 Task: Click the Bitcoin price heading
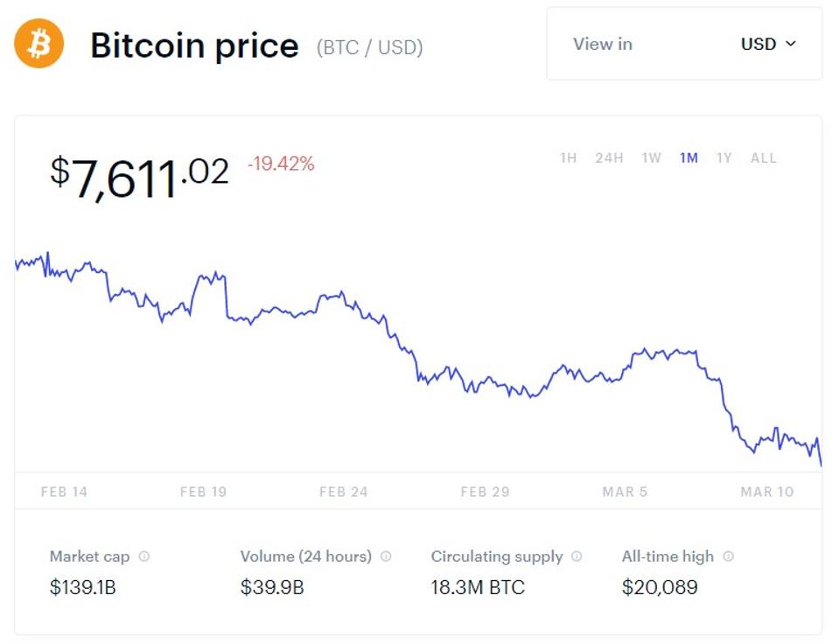(x=194, y=45)
